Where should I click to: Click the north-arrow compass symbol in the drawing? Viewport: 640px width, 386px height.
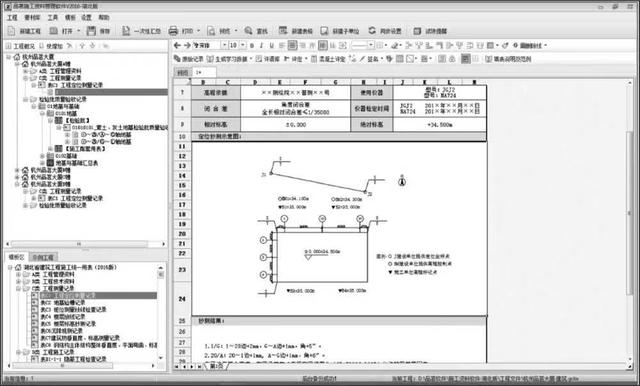[402, 180]
